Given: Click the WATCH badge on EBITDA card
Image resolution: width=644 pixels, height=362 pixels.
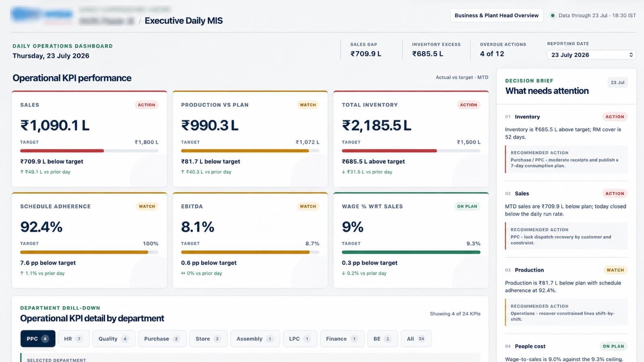Looking at the screenshot, I should tap(308, 206).
